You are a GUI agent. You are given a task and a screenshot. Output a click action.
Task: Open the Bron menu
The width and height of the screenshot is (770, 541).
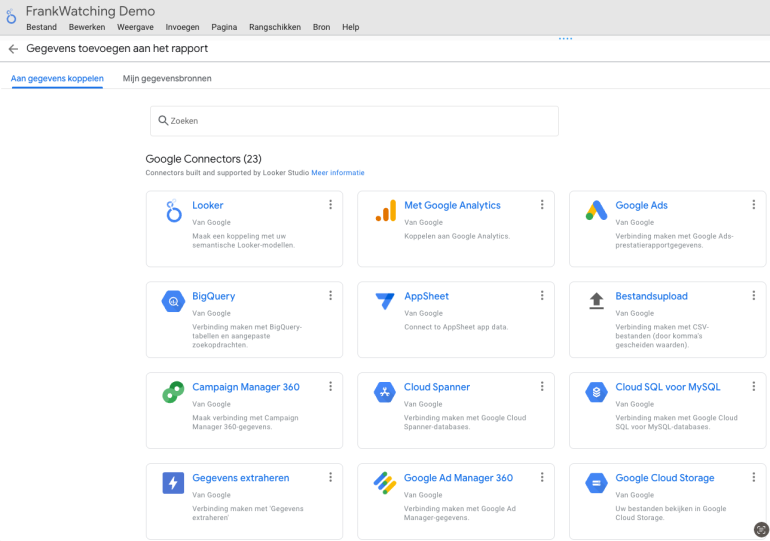(321, 27)
